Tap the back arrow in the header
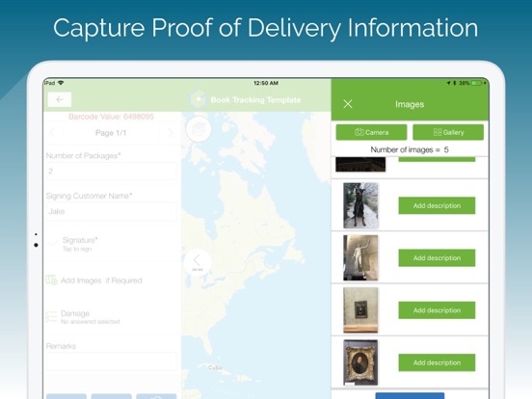The width and height of the screenshot is (532, 399). 60,100
